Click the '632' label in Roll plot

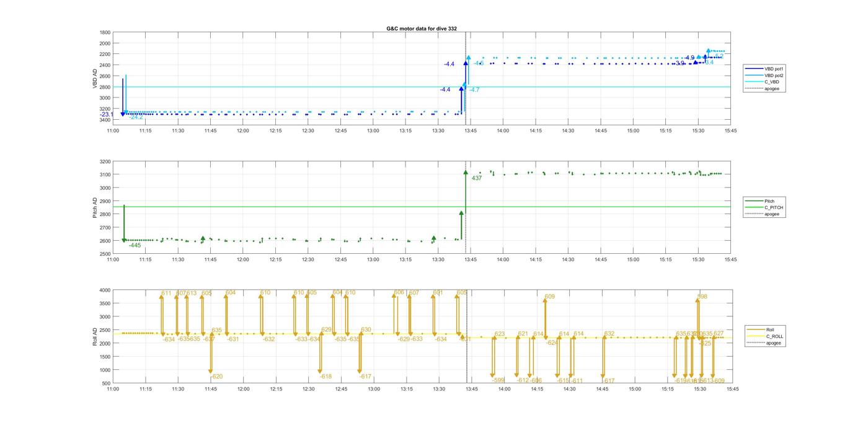tap(609, 334)
